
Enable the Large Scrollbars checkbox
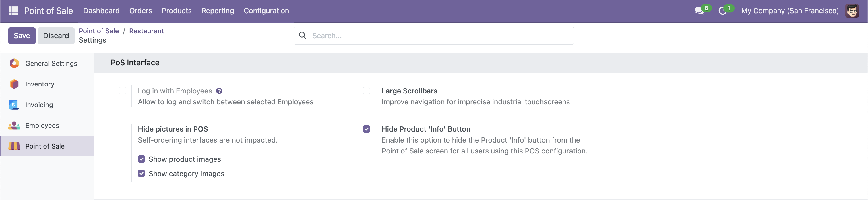point(366,91)
